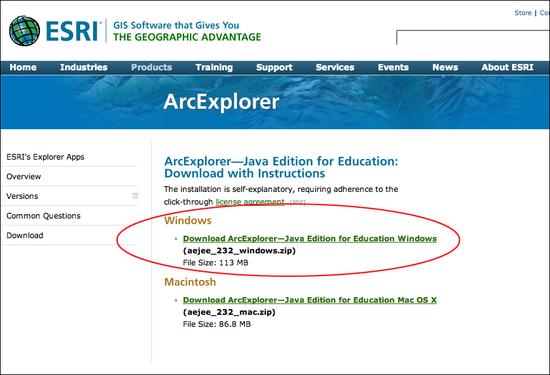Click the ESRI globe logo

25,31
